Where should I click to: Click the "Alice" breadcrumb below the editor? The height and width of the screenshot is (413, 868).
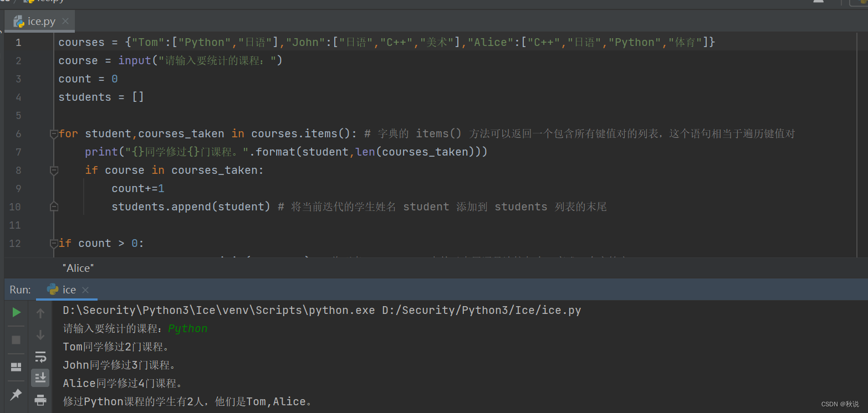point(78,269)
